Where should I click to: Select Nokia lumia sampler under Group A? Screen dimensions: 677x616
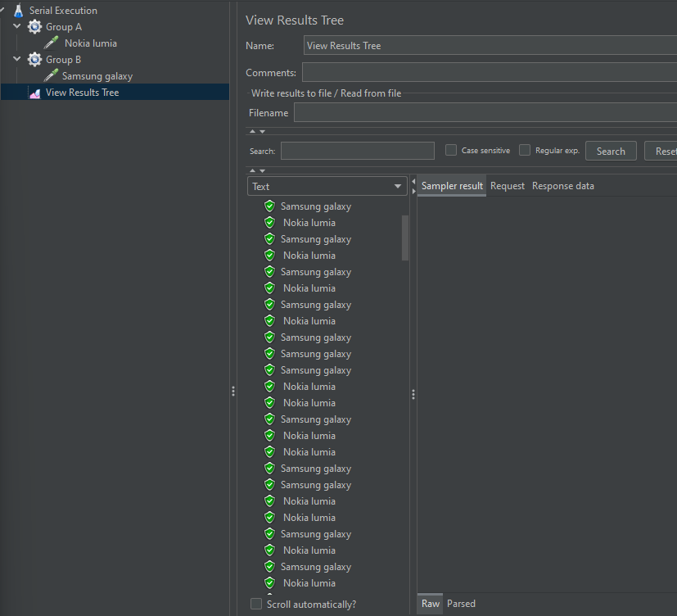(91, 43)
